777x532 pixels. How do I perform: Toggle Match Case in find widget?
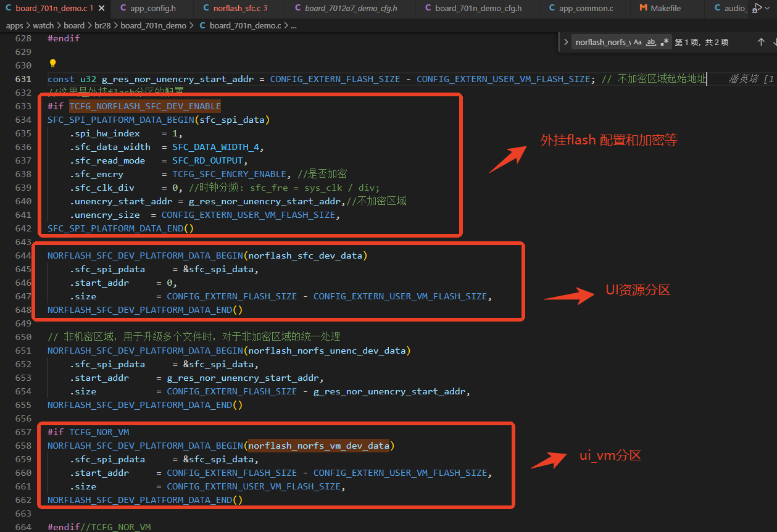click(638, 42)
